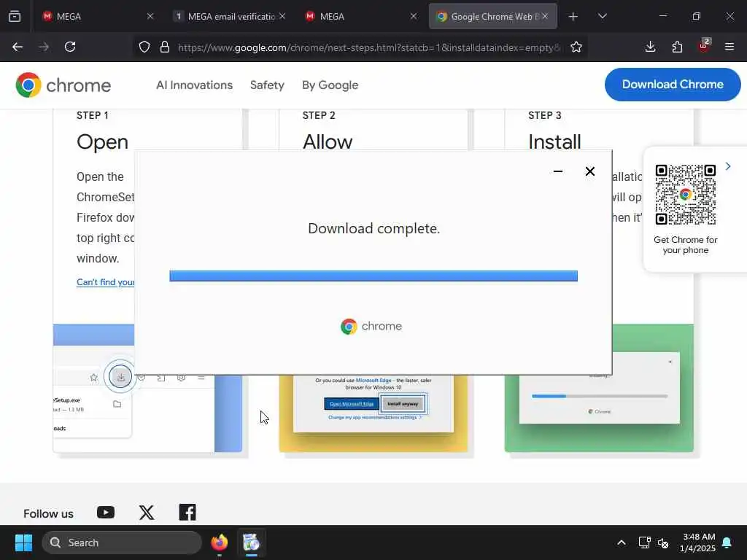Open Firefox View icon in tab bar
The height and width of the screenshot is (560, 747).
click(15, 16)
